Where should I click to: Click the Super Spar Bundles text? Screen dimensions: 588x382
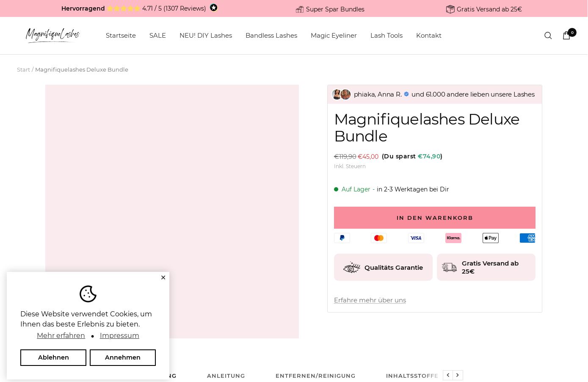(335, 9)
